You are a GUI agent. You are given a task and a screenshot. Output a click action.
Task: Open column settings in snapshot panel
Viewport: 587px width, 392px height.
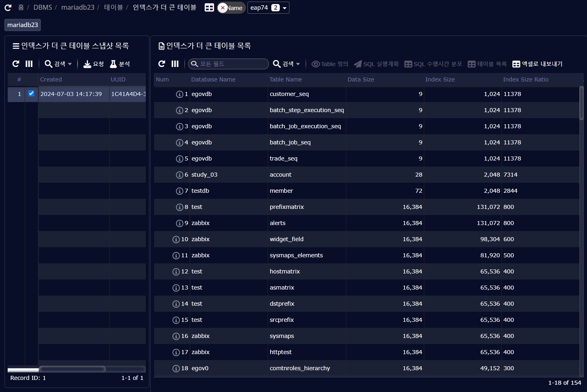[x=29, y=64]
